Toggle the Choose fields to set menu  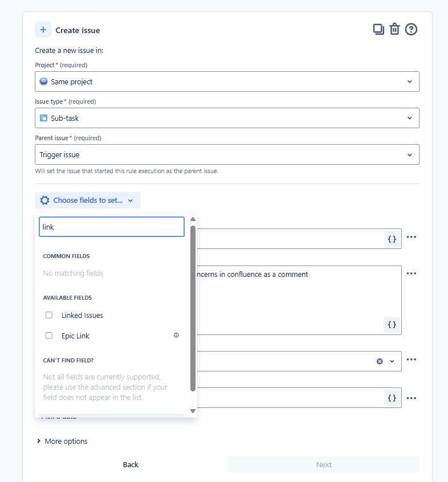88,200
